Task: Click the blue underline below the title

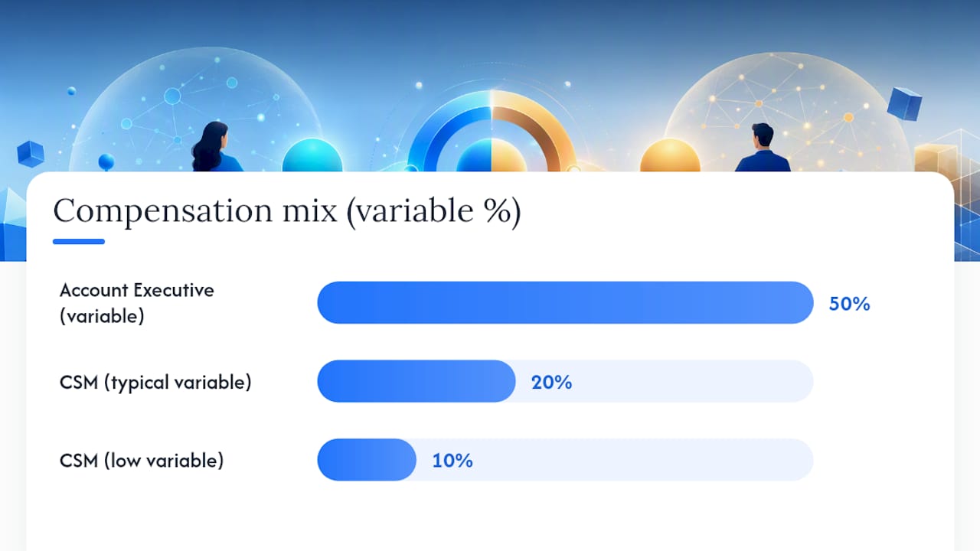Action: 79,242
